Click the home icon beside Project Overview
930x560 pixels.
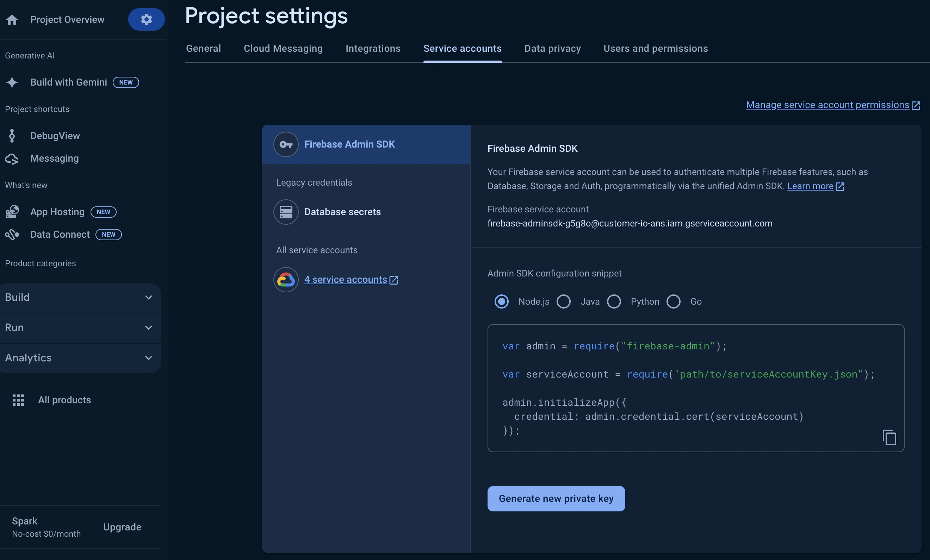(12, 20)
